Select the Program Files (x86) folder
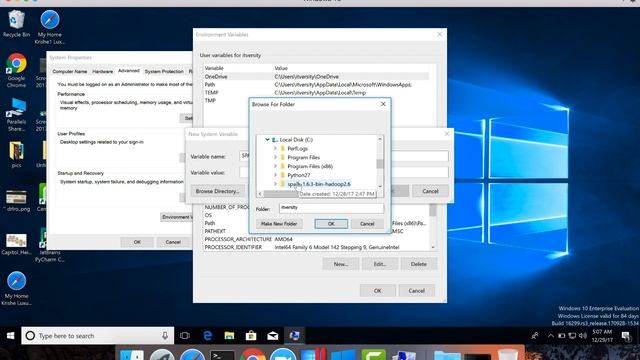Image resolution: width=640 pixels, height=360 pixels. point(310,167)
